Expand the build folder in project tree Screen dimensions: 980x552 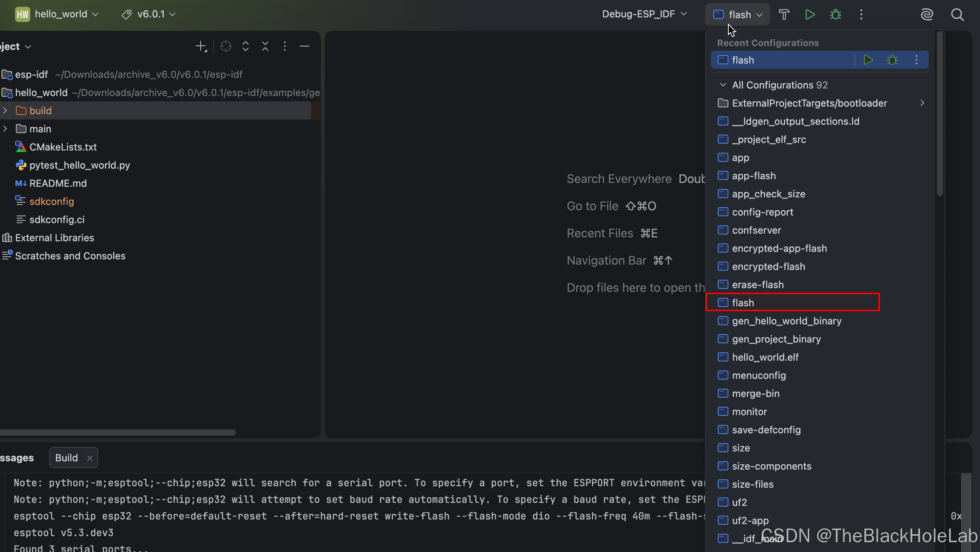click(5, 111)
